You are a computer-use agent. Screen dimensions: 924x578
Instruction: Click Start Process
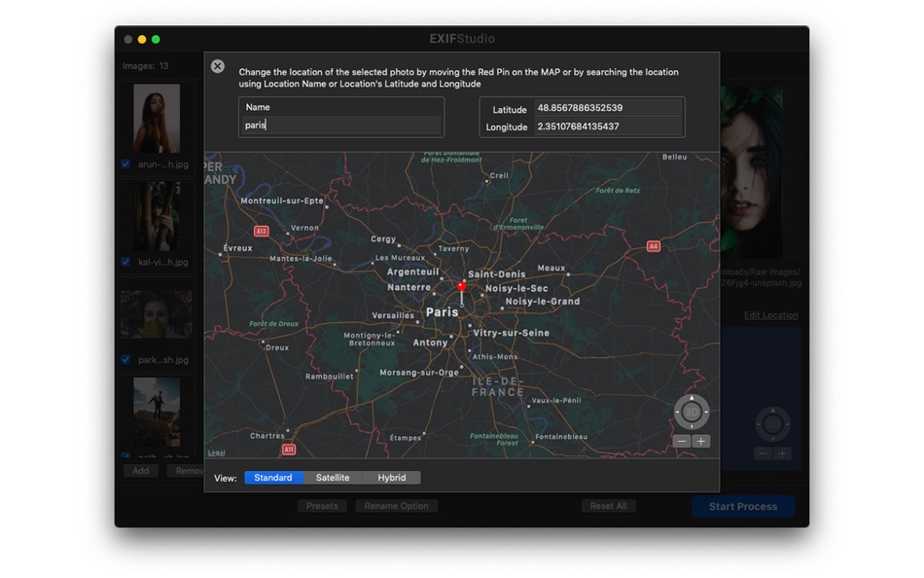743,507
